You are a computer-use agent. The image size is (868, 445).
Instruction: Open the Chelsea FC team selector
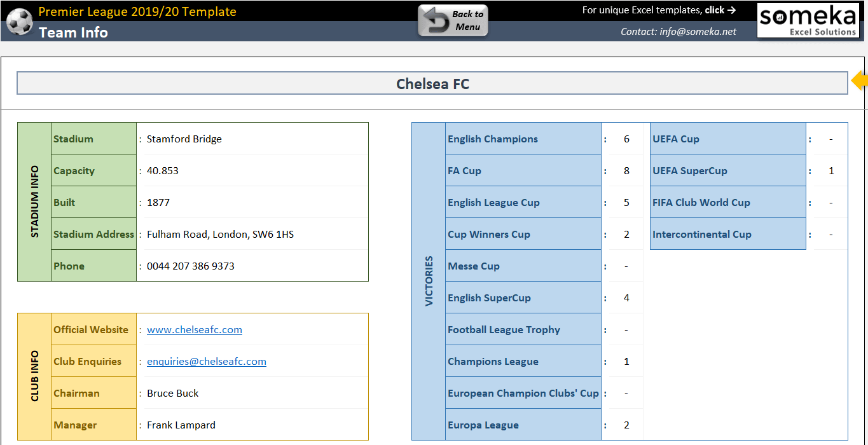(x=432, y=83)
